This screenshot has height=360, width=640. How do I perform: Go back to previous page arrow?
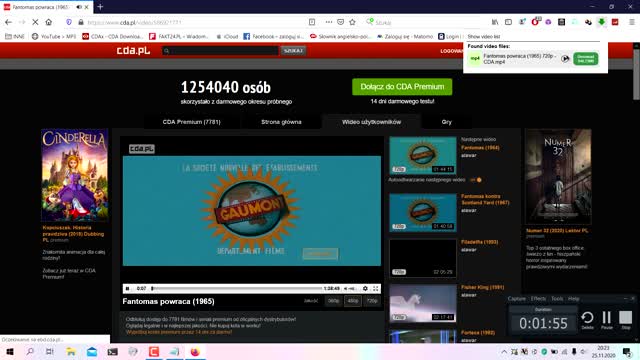[9, 22]
